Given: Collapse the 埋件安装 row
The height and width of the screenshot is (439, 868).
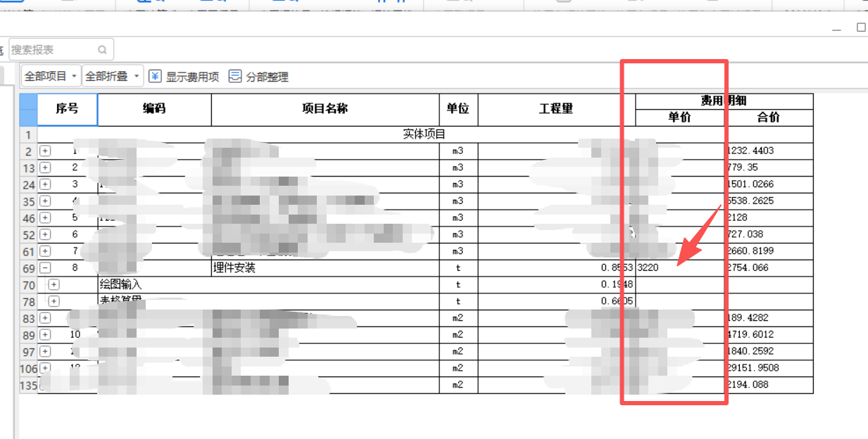Looking at the screenshot, I should pyautogui.click(x=44, y=267).
